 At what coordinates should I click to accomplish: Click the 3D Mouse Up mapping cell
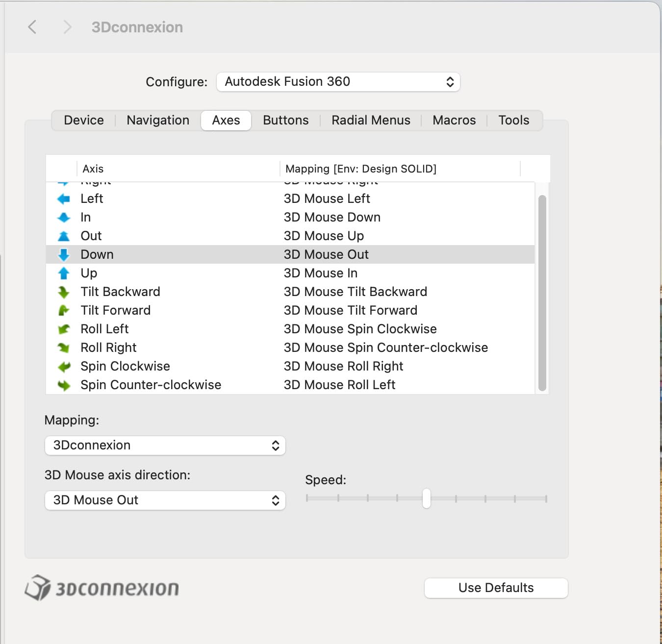click(324, 236)
